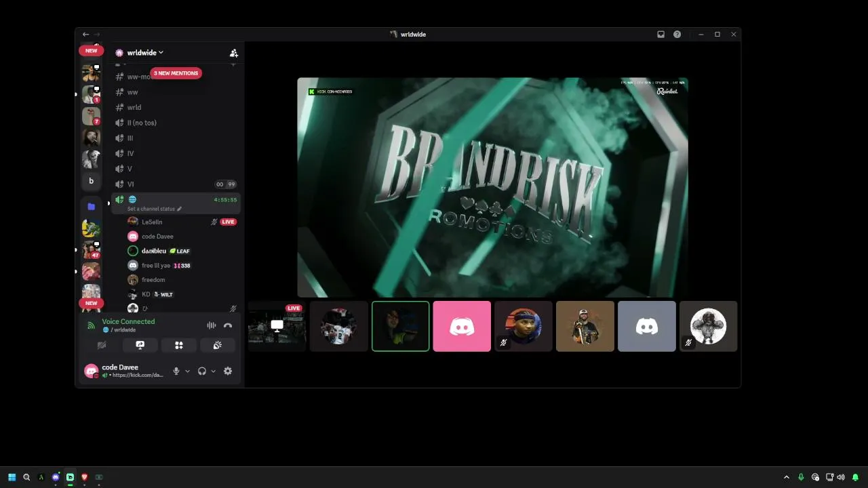Join the II (no tos) voice channel
This screenshot has width=868, height=488.
pos(176,123)
